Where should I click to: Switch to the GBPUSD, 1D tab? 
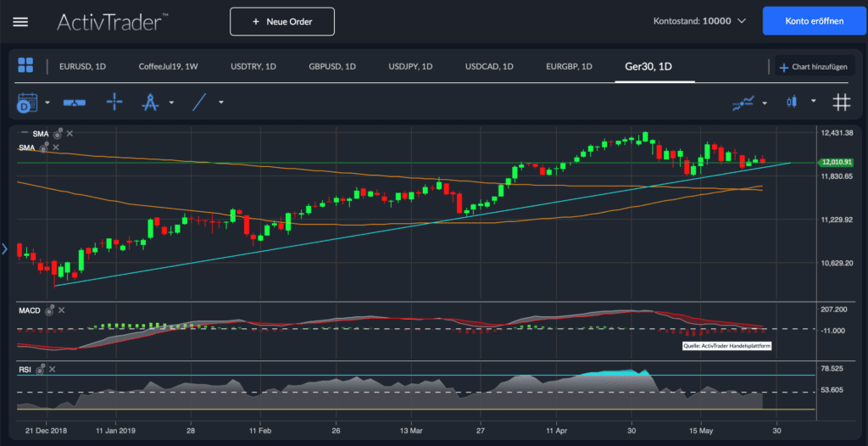(x=332, y=66)
